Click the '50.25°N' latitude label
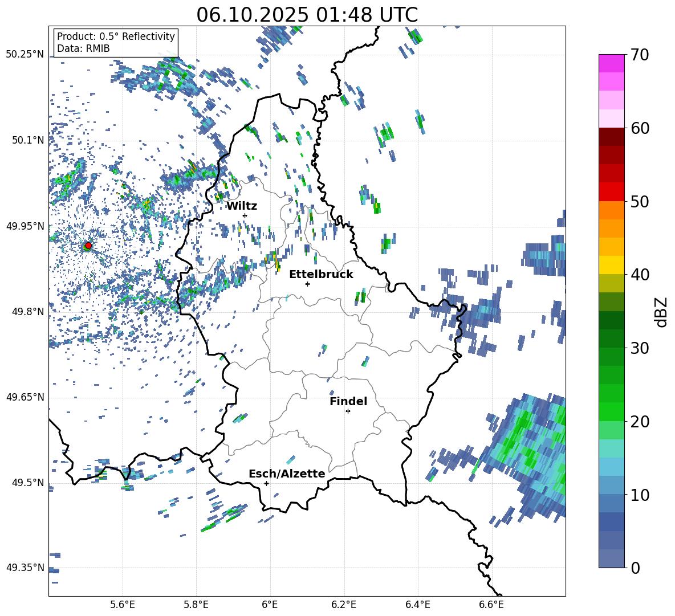Image resolution: width=675 pixels, height=616 pixels. [x=25, y=55]
